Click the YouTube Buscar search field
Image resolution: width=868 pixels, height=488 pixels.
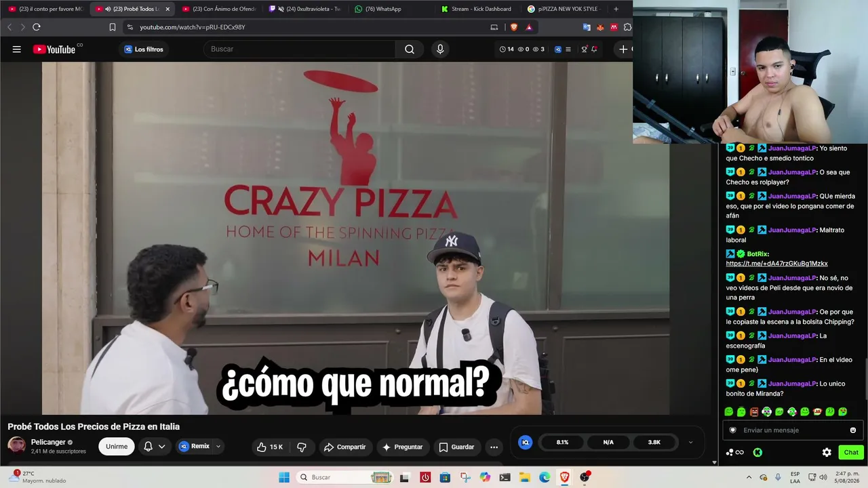[x=299, y=49]
